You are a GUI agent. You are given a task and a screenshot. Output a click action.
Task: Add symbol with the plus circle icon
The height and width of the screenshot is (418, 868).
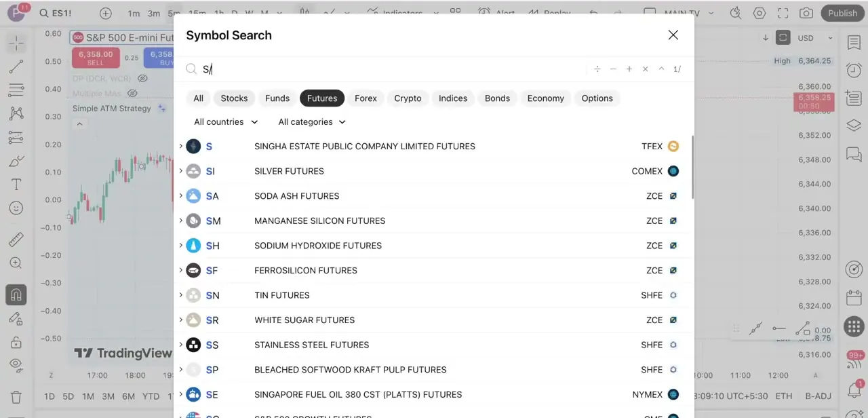click(x=106, y=13)
